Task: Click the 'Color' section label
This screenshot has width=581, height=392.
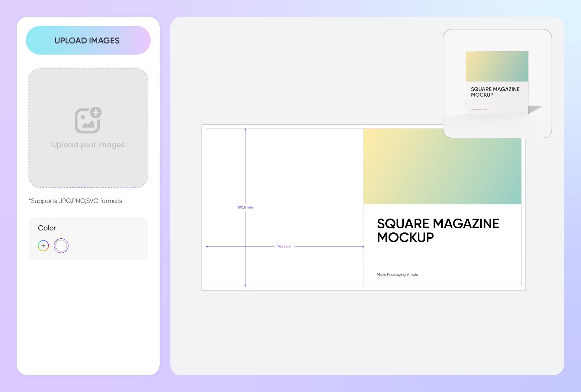Action: pyautogui.click(x=47, y=228)
